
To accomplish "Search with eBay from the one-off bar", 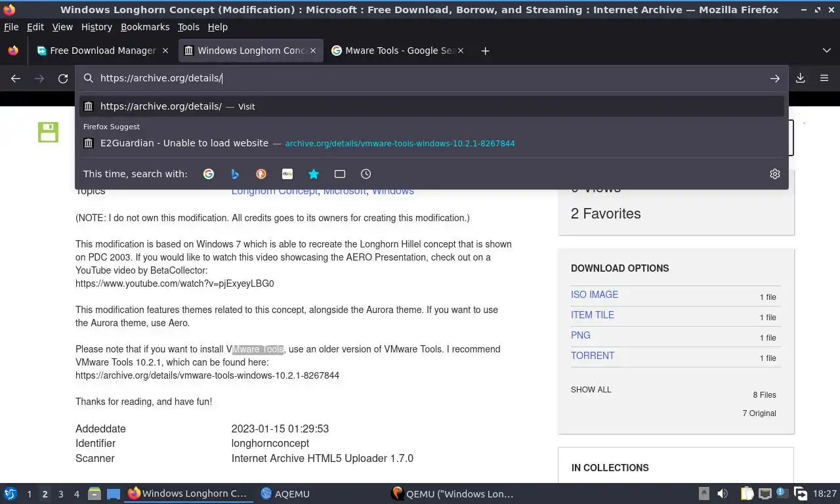I will 287,174.
